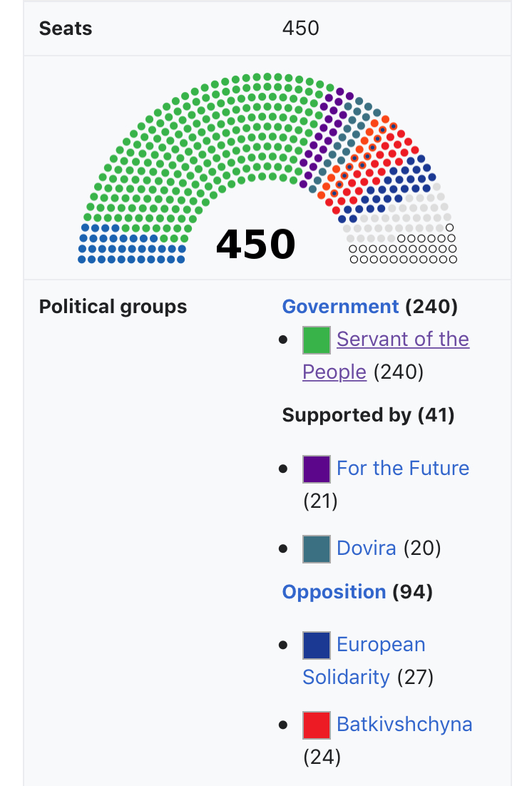Click the Seats row label
Screen dimensions: 532x786
click(x=66, y=29)
